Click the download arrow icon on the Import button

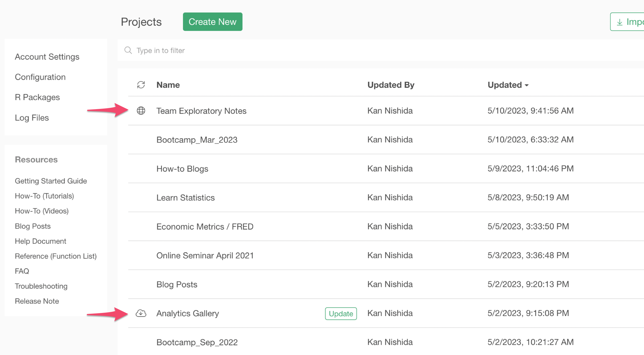tap(619, 22)
